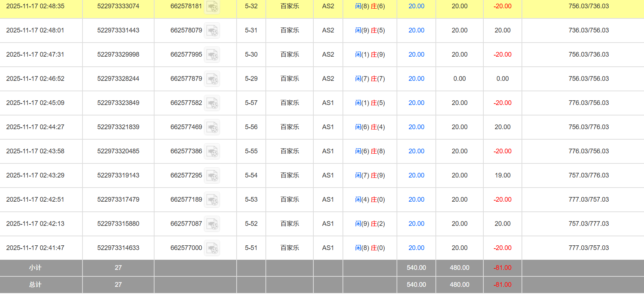Image resolution: width=644 pixels, height=298 pixels.
Task: Click video icon beside game 662577087
Action: [x=212, y=224]
